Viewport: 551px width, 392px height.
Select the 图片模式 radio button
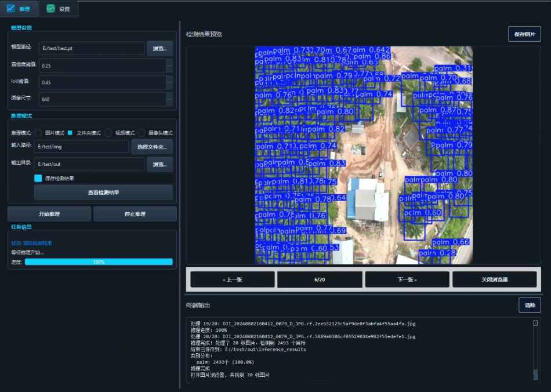38,133
